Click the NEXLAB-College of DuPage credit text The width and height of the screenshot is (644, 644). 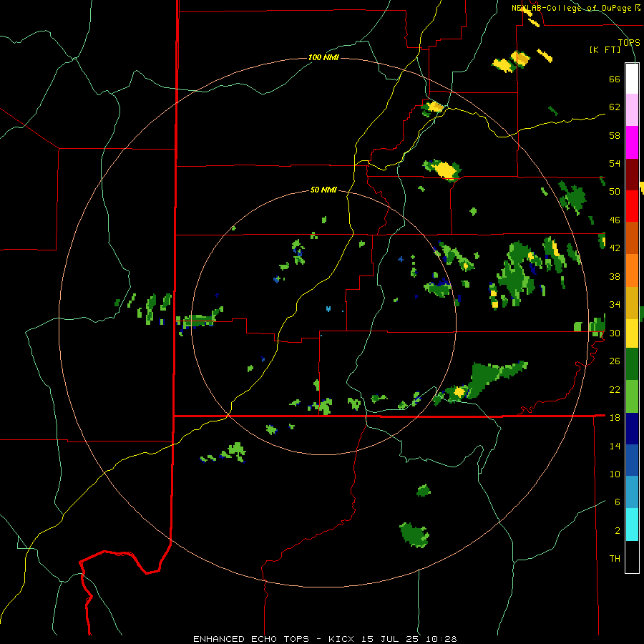576,8
